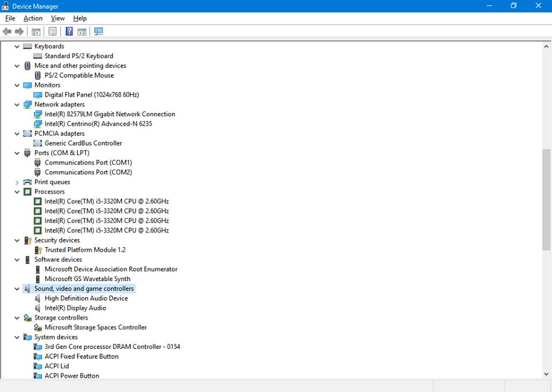
Task: Click the Ports (COM & LPT) category icon
Action: click(28, 153)
